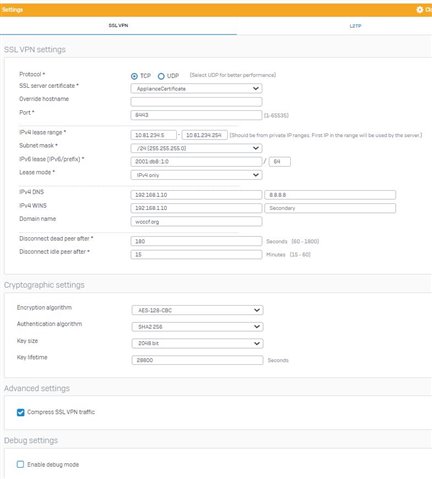432x479 pixels.
Task: Expand the Subnet mask dropdown
Action: pyautogui.click(x=196, y=148)
